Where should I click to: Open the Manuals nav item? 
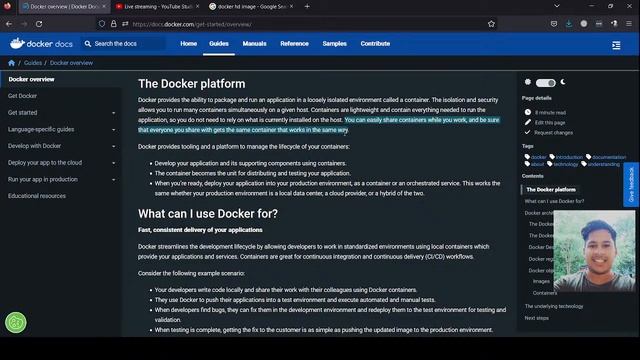(x=254, y=44)
